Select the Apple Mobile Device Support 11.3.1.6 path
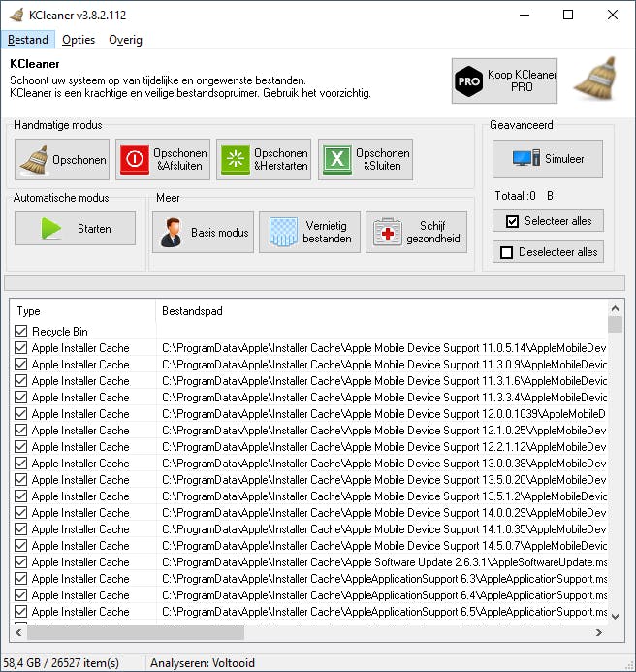The width and height of the screenshot is (636, 672). tap(384, 380)
